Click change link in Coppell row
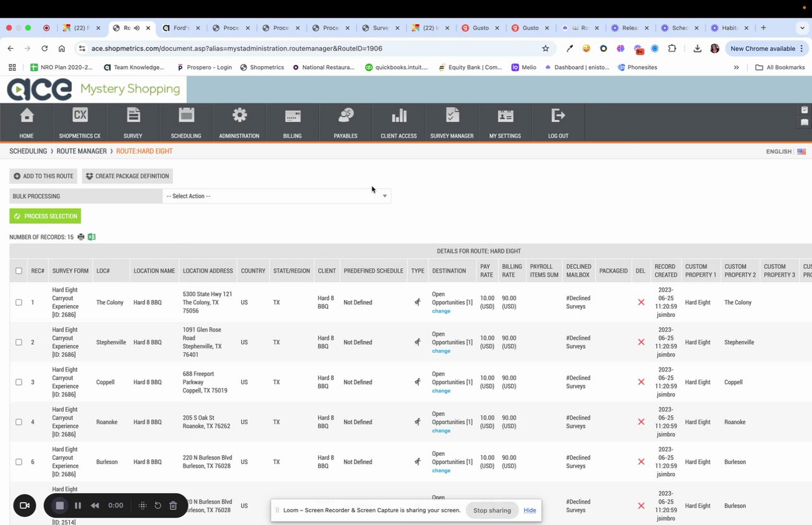 (x=441, y=391)
